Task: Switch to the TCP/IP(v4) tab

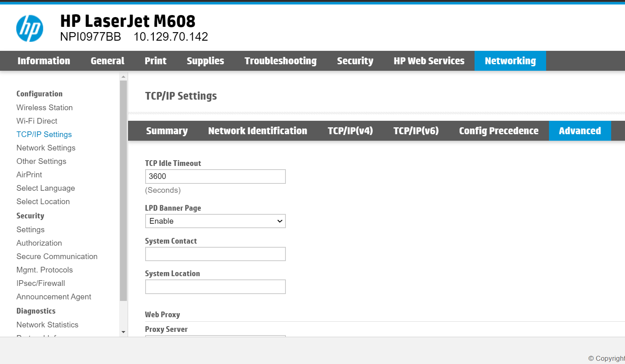Action: click(350, 131)
